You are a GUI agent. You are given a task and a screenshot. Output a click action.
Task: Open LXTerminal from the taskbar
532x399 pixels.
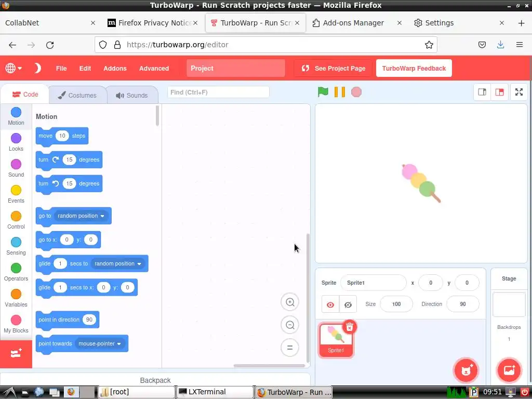pyautogui.click(x=215, y=392)
